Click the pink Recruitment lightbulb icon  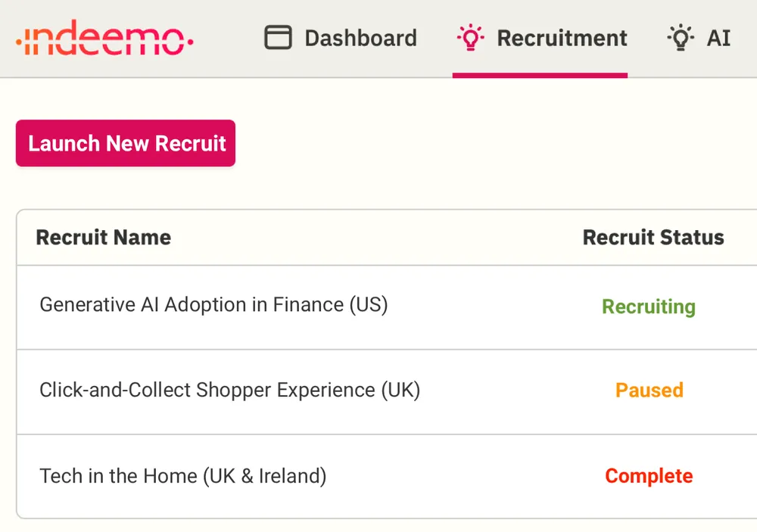(471, 37)
